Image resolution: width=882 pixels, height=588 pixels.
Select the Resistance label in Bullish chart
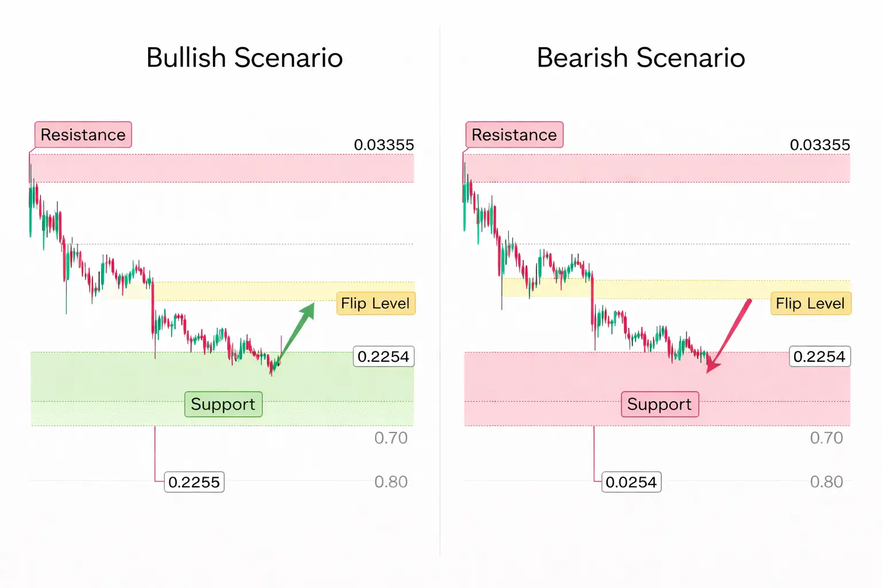(x=83, y=135)
